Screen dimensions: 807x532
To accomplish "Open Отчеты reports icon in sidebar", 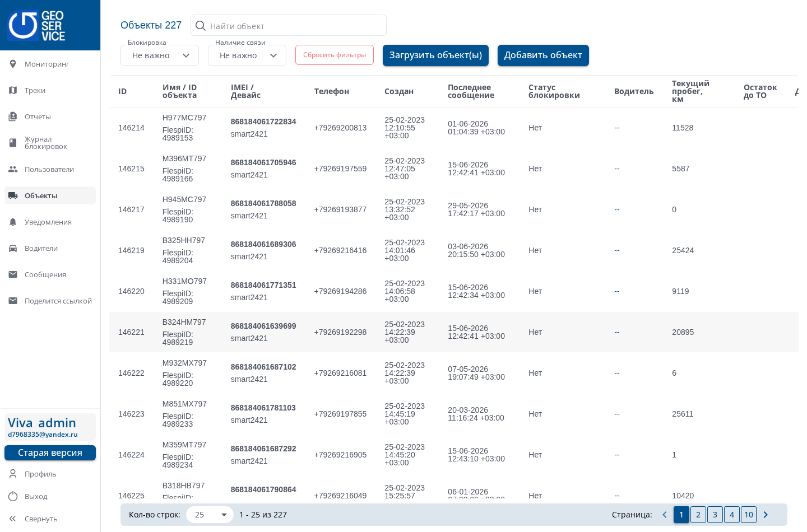I will (x=13, y=116).
